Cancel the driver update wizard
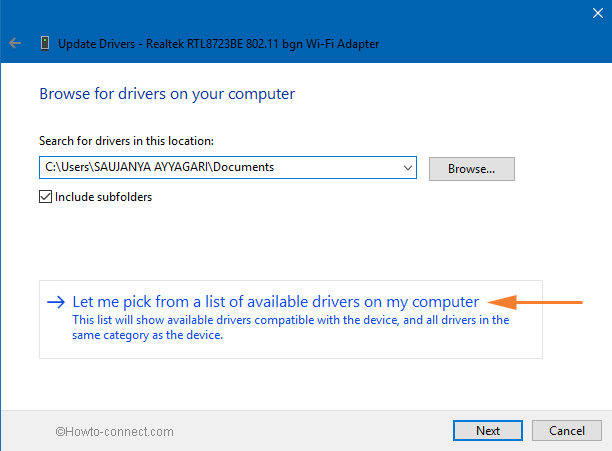Viewport: 612px width, 451px height. tap(567, 431)
